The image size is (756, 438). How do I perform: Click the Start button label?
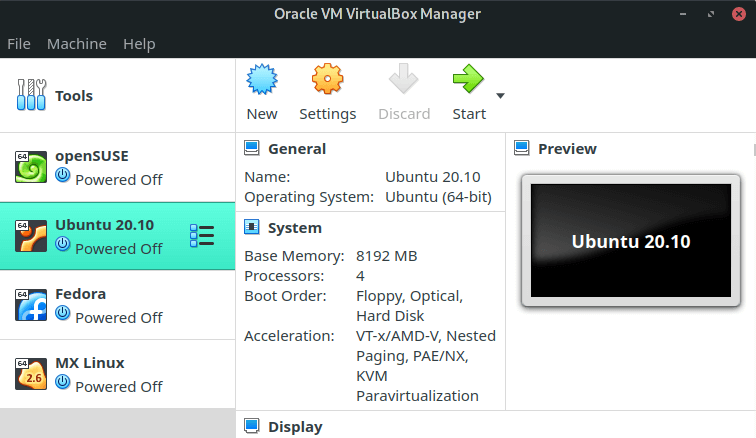[x=469, y=114]
